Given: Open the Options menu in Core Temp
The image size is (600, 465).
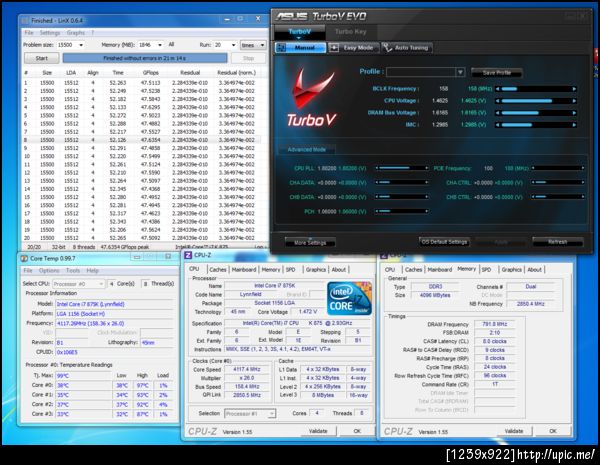Looking at the screenshot, I should click(x=49, y=271).
